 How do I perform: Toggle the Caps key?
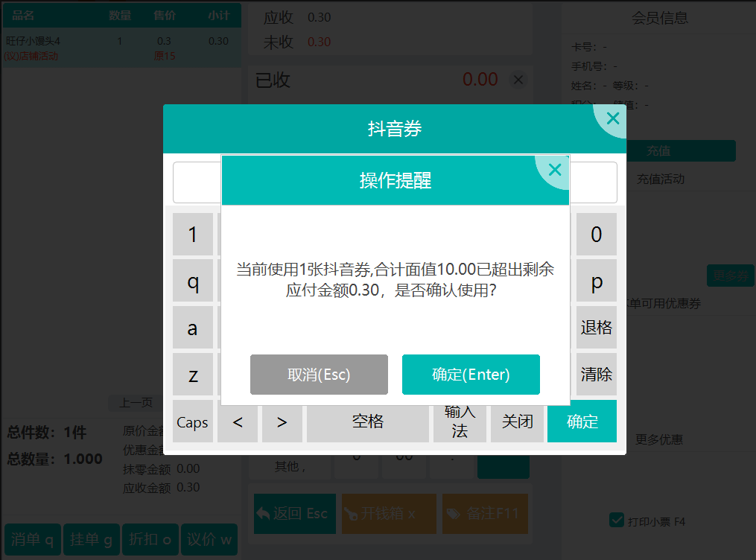[x=193, y=421]
